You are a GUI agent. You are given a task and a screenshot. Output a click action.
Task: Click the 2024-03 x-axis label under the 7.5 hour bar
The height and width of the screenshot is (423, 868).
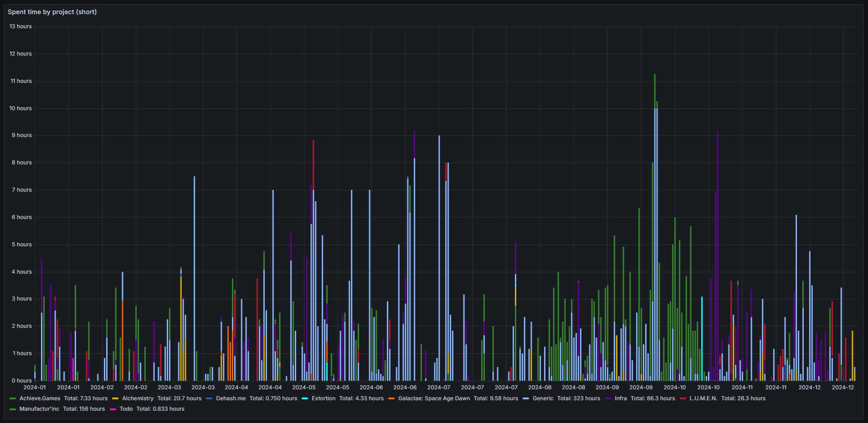pos(203,387)
